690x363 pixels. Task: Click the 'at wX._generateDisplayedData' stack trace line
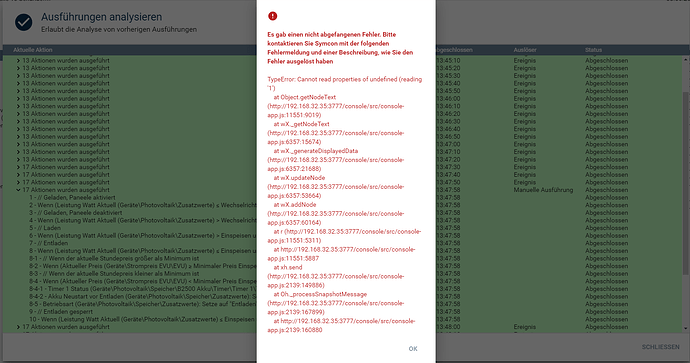click(316, 151)
